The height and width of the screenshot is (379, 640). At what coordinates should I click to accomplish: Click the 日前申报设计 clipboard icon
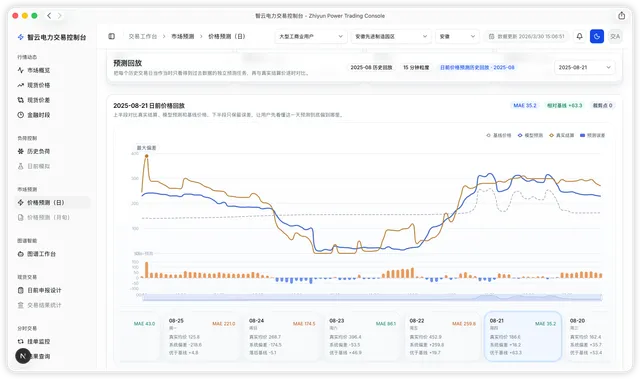coord(20,290)
